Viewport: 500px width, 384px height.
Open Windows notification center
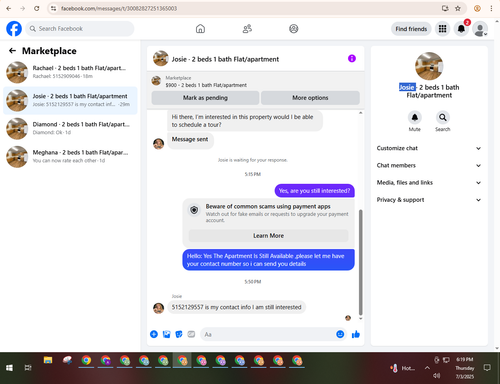(487, 368)
